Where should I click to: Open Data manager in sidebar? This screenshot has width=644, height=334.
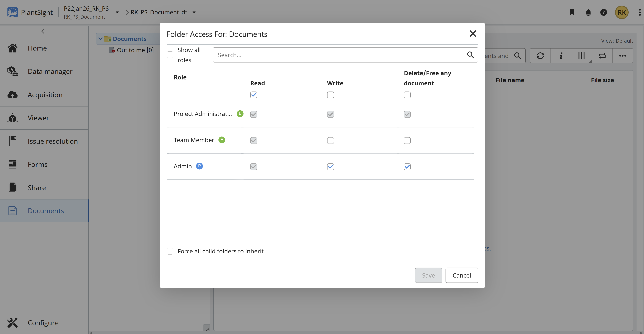click(x=50, y=71)
